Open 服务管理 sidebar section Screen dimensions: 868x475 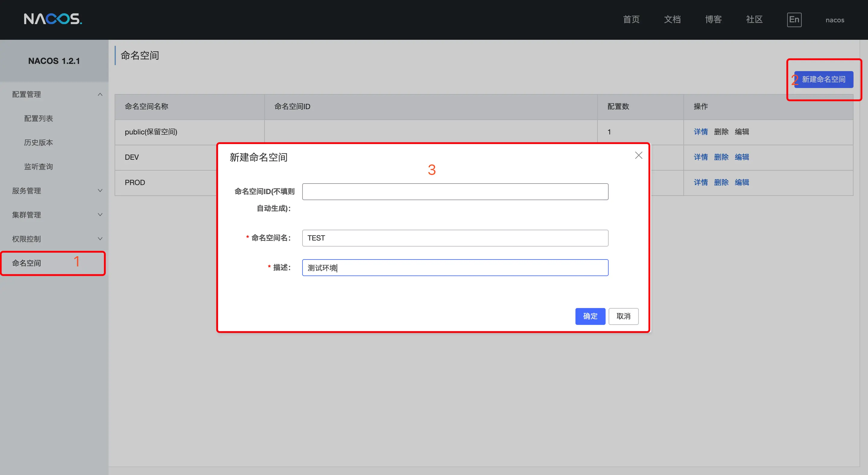tap(26, 190)
